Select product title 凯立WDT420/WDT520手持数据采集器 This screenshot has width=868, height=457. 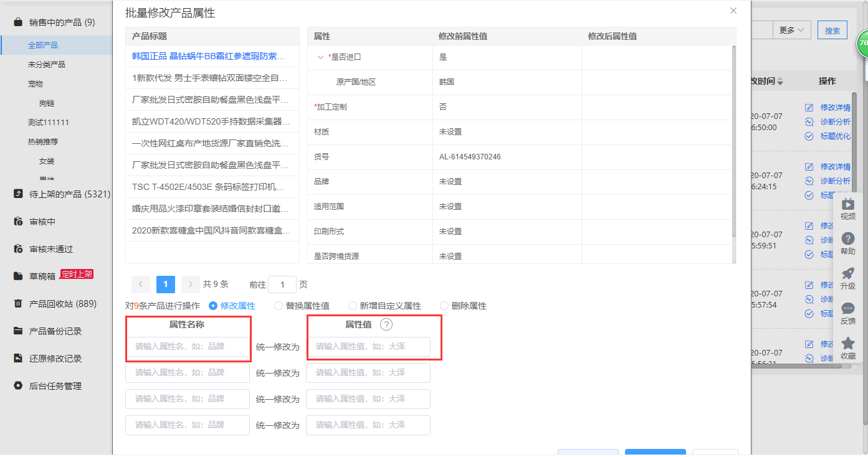point(209,121)
